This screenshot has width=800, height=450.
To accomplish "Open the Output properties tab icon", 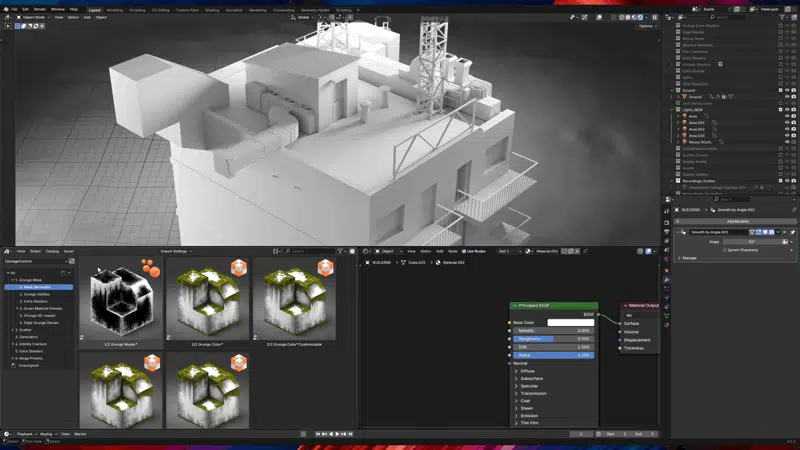I will [667, 232].
